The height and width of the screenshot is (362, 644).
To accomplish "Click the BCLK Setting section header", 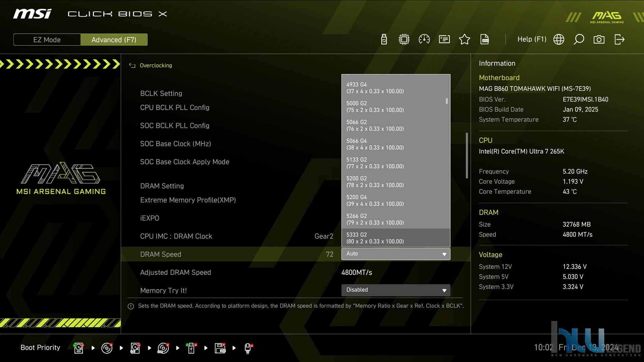I will coord(161,93).
